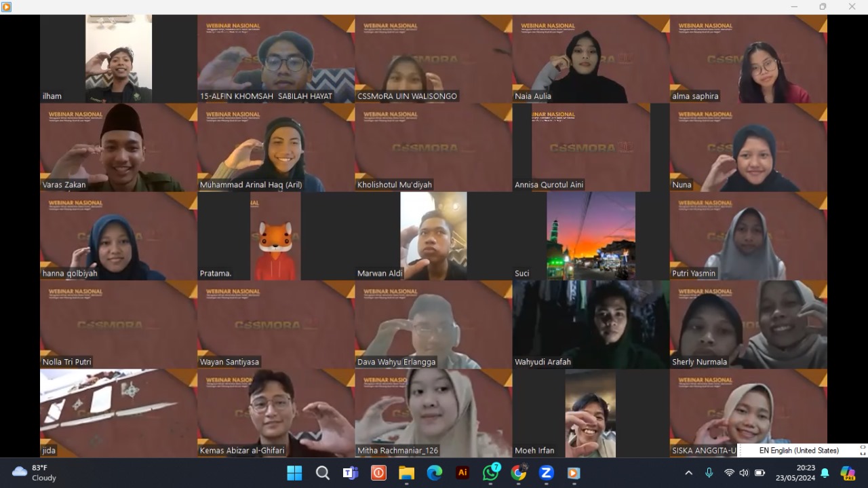Image resolution: width=868 pixels, height=488 pixels.
Task: Click the taskbar Search magnifier icon
Action: click(x=323, y=473)
